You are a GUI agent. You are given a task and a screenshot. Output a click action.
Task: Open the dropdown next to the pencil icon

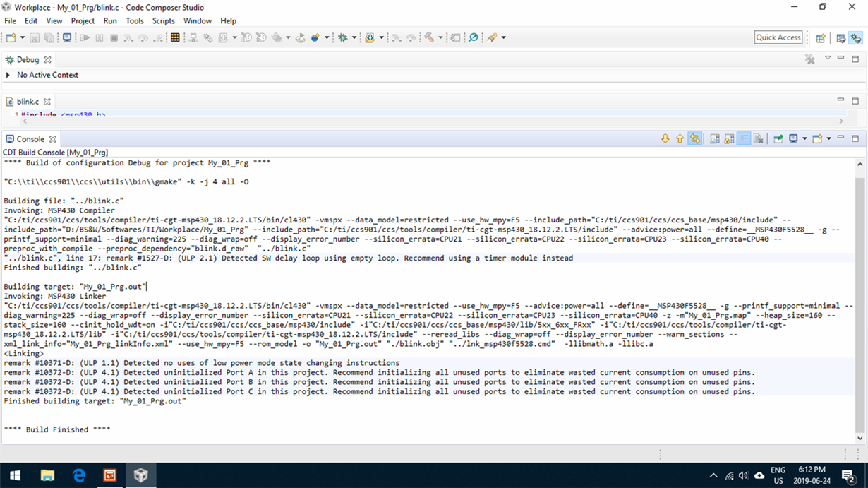[503, 37]
